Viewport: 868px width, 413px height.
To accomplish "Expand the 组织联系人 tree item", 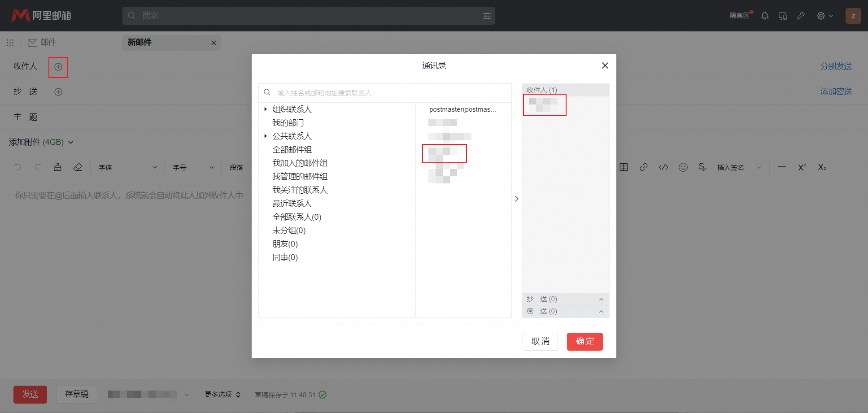I will click(x=266, y=109).
